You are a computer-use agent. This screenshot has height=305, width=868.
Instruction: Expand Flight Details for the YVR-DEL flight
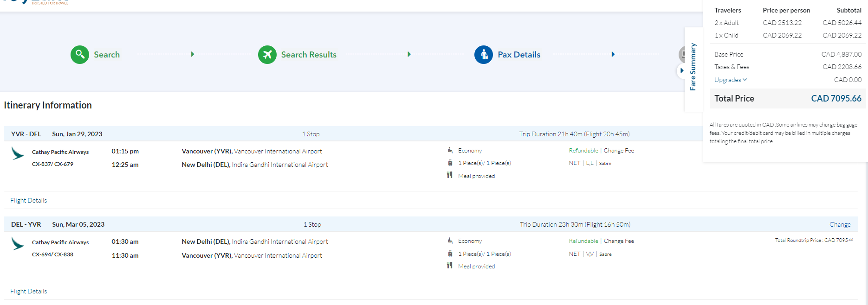pyautogui.click(x=29, y=200)
